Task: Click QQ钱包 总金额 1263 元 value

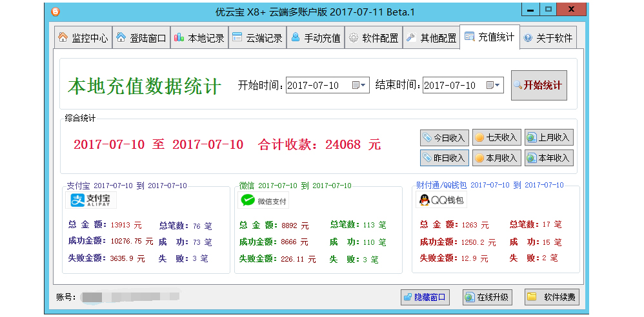Action: [x=475, y=225]
